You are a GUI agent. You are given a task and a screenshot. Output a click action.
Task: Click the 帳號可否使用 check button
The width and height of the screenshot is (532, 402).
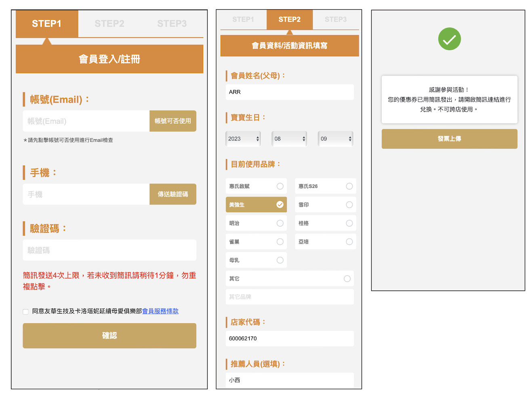coord(172,121)
